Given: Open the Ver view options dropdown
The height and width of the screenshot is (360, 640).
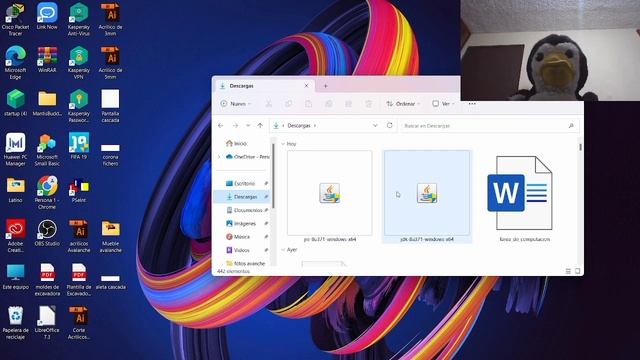Looking at the screenshot, I should [443, 104].
